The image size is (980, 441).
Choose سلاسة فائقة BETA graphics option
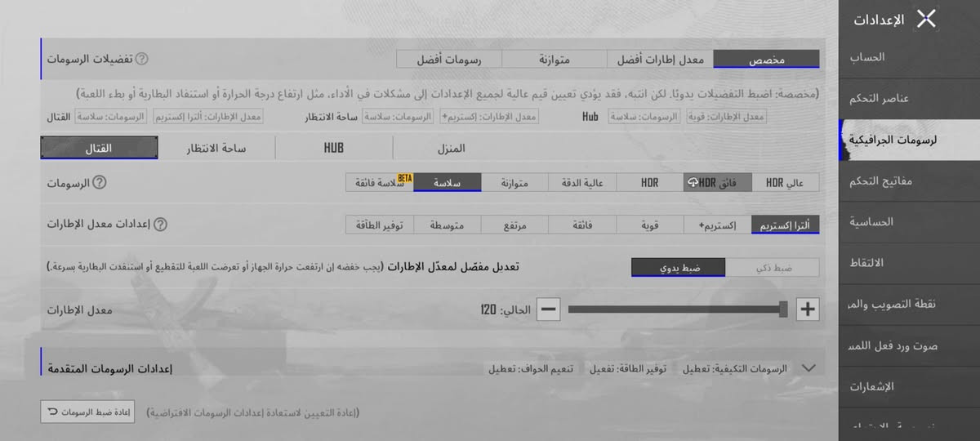click(379, 183)
